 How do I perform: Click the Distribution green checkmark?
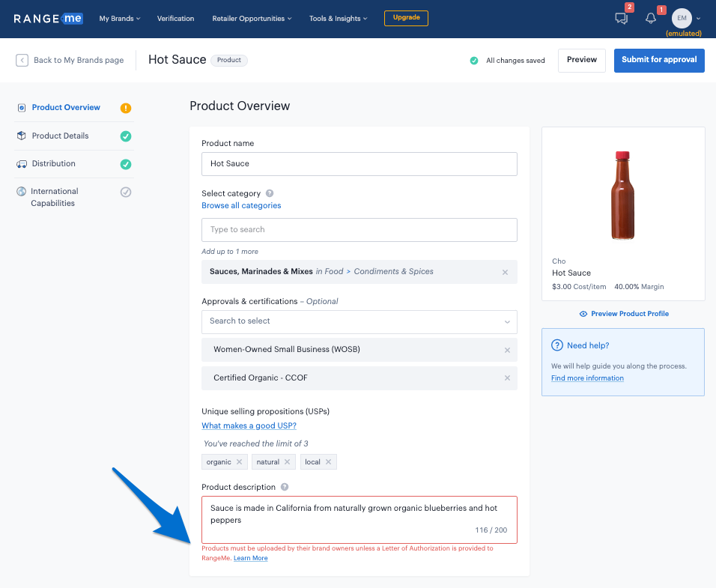(126, 164)
